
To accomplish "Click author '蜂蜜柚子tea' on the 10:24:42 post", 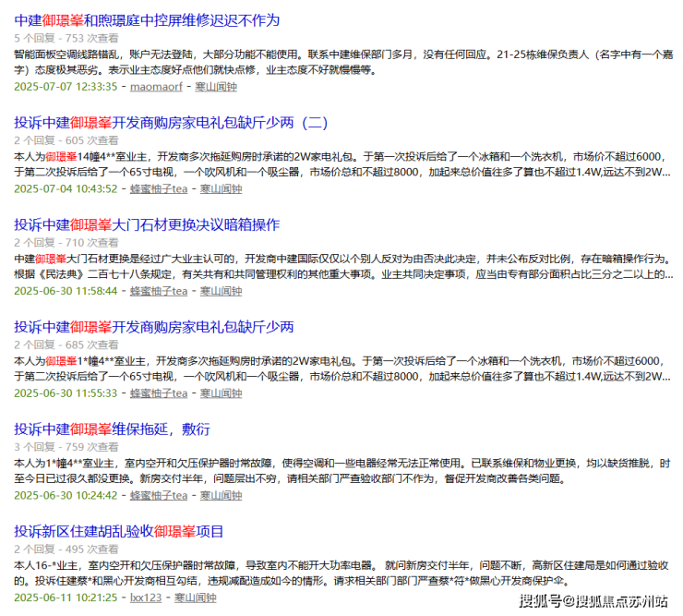I will (x=159, y=496).
